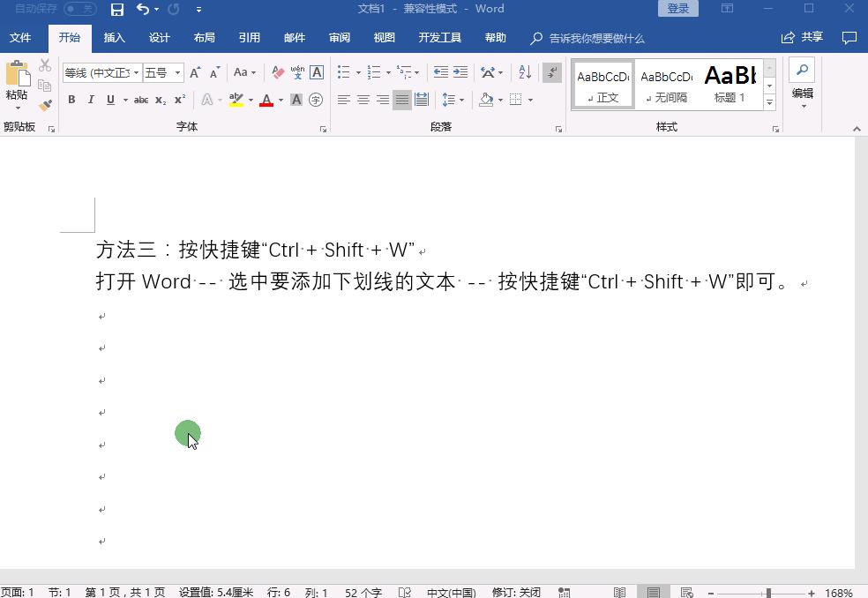Click the subscript icon
Image resolution: width=868 pixels, height=598 pixels.
pos(160,100)
